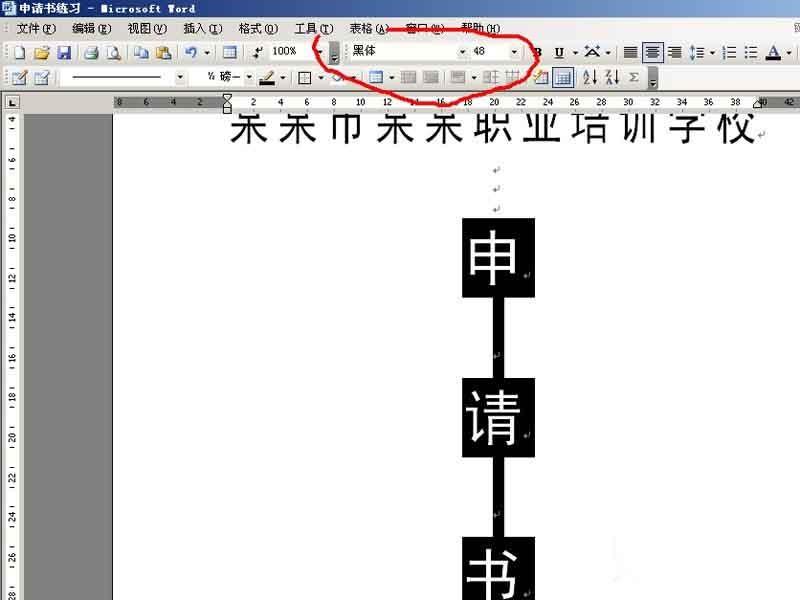Click the horizontal ruler above the document
800x600 pixels.
(x=400, y=101)
